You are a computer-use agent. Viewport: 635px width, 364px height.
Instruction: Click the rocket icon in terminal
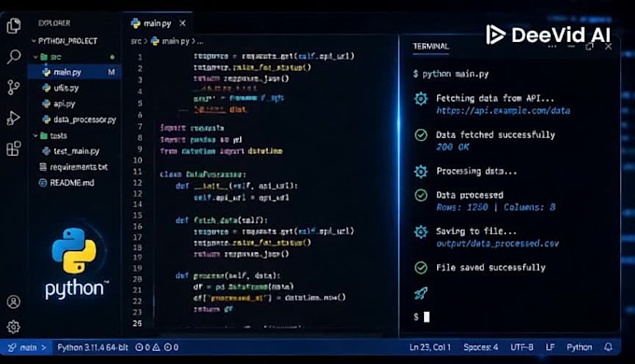coord(421,293)
